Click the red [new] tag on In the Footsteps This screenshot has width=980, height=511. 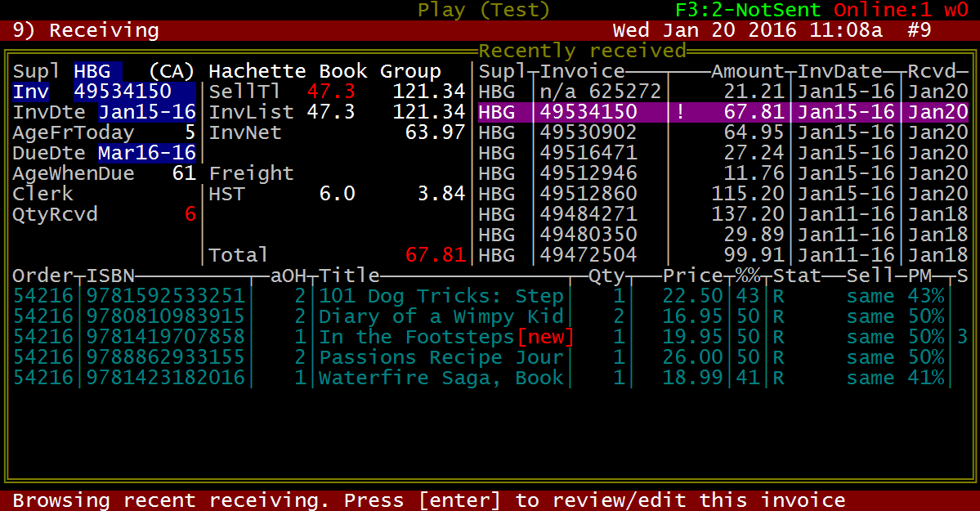point(545,337)
